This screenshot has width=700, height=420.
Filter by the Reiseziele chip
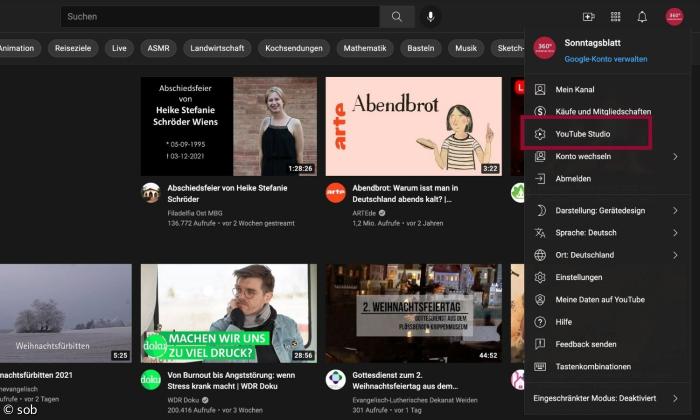point(73,48)
